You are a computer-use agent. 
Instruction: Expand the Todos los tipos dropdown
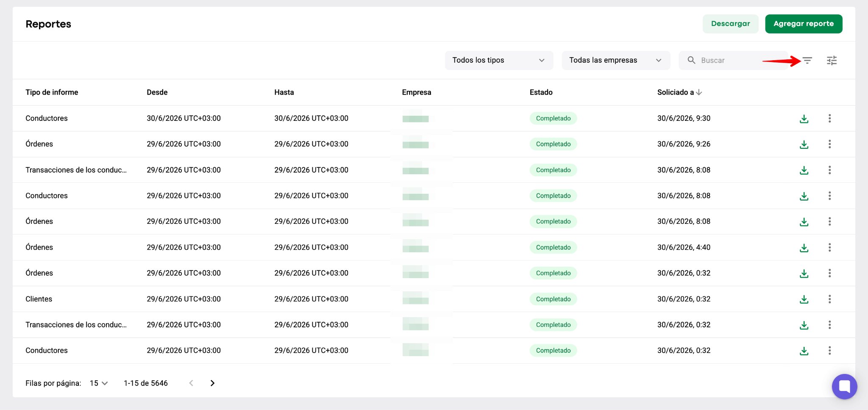tap(499, 60)
